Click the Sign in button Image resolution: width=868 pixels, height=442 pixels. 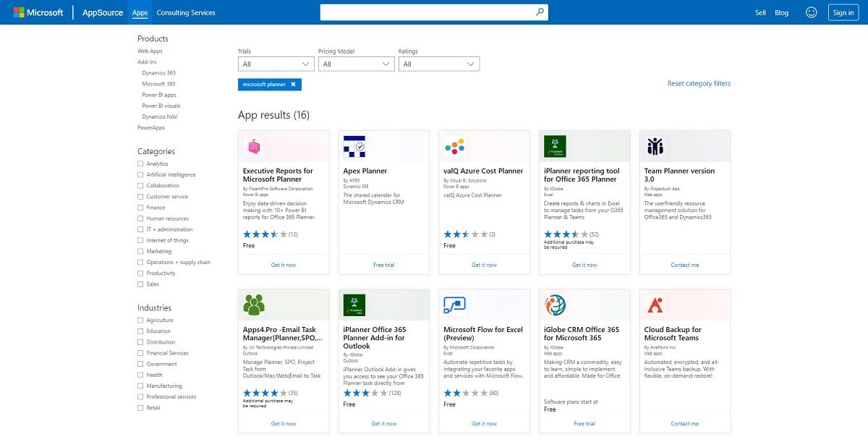coord(843,12)
